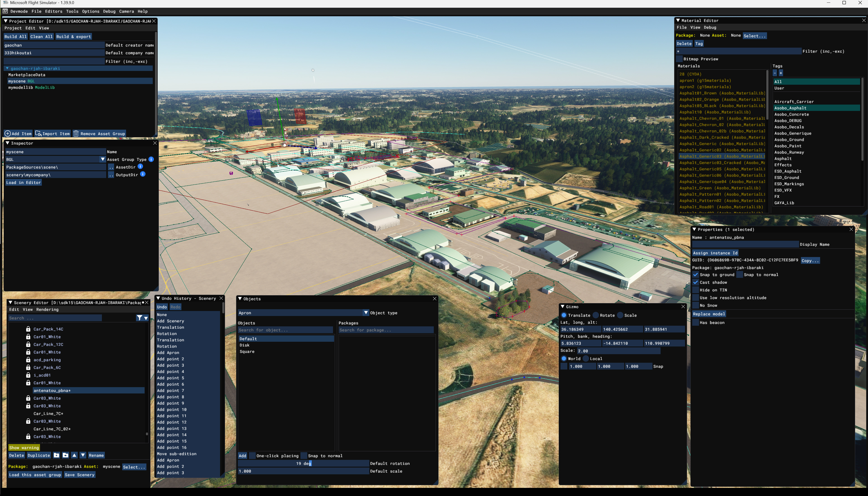Enable the Hide on TIN checkbox
The image size is (868, 496).
tap(696, 290)
